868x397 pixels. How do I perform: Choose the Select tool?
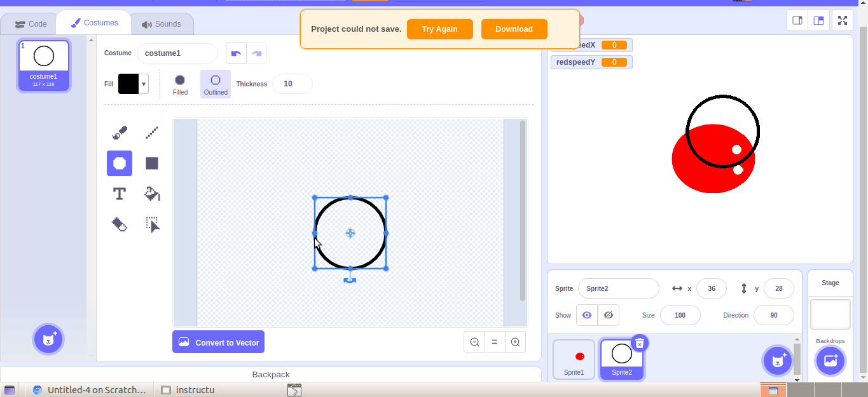tap(151, 224)
